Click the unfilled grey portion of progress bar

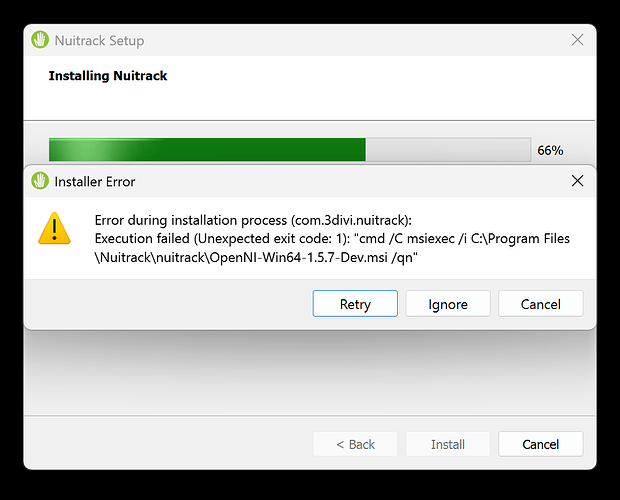(448, 150)
